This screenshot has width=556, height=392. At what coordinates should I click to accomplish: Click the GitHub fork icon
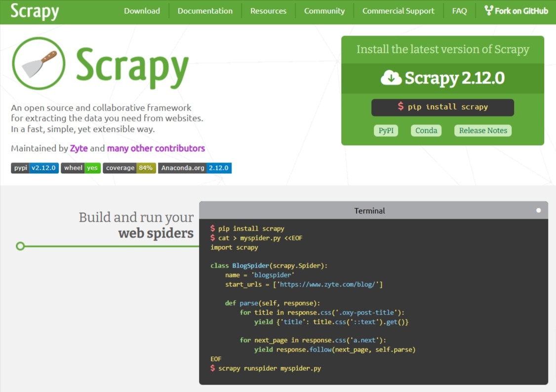[x=489, y=10]
